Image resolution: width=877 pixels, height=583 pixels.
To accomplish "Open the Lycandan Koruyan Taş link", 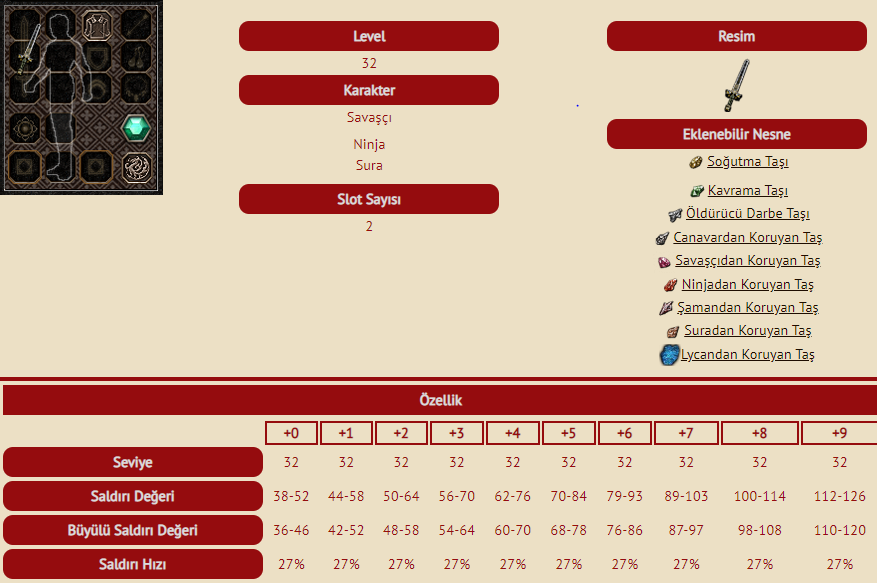I will (x=747, y=355).
